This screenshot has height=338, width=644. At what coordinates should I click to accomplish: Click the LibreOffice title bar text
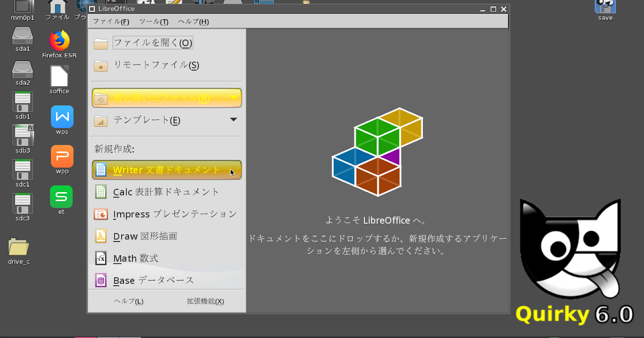[116, 9]
